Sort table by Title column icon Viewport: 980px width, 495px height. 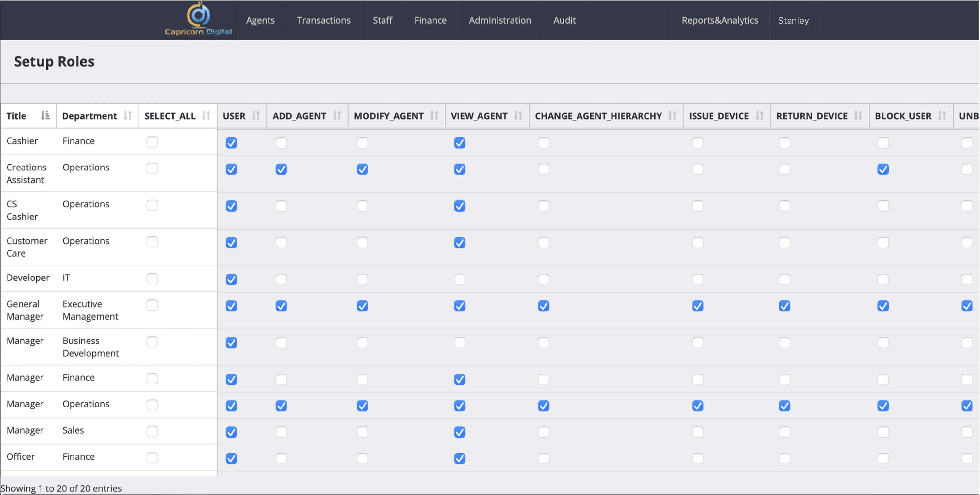coord(45,116)
